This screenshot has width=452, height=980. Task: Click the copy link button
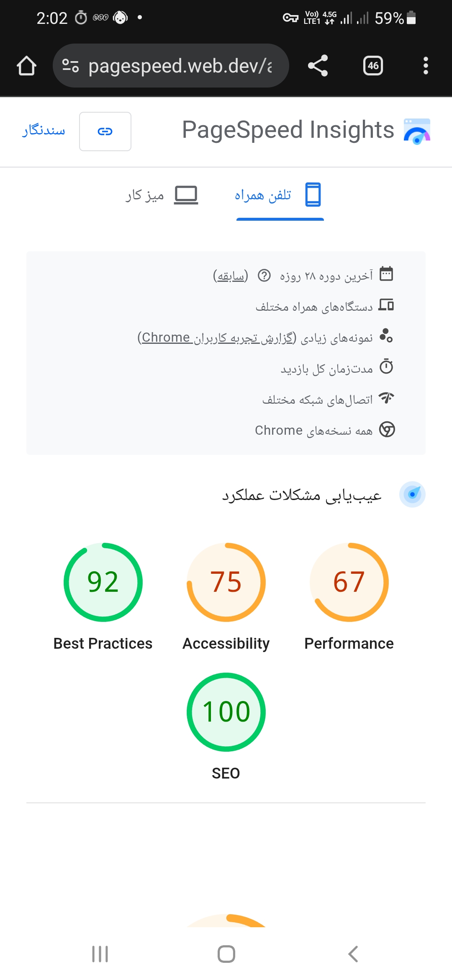105,132
